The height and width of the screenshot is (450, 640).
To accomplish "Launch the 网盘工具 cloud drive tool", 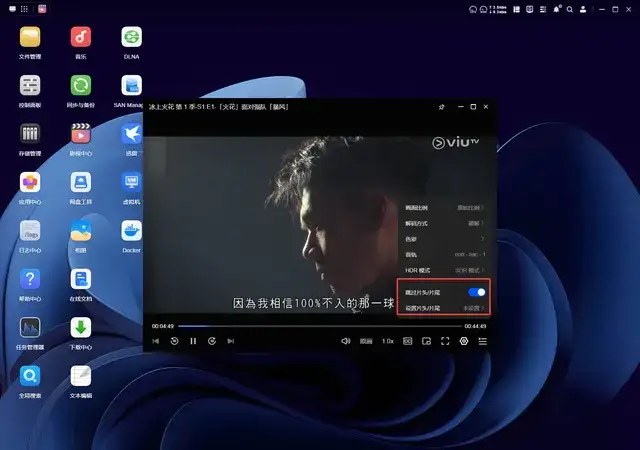I will [x=80, y=182].
